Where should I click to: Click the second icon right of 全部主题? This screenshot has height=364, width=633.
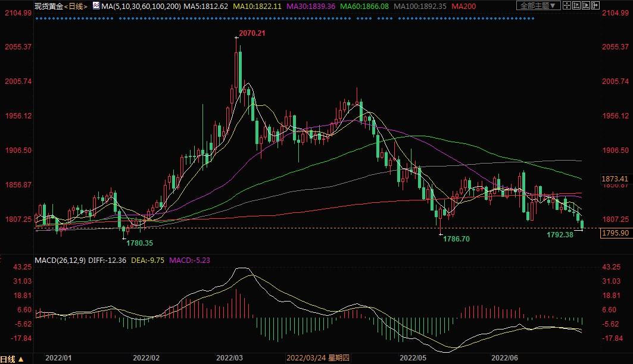(x=579, y=5)
